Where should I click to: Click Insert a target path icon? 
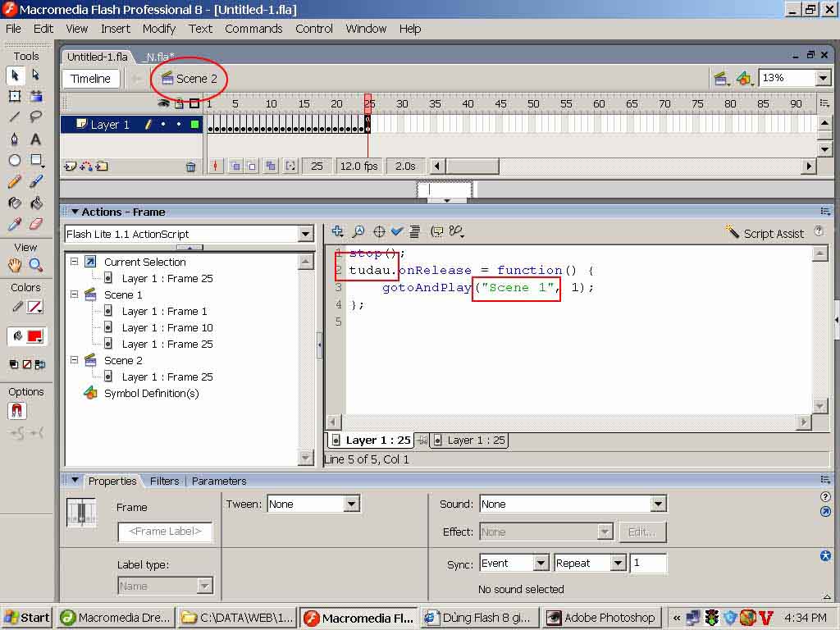(379, 231)
